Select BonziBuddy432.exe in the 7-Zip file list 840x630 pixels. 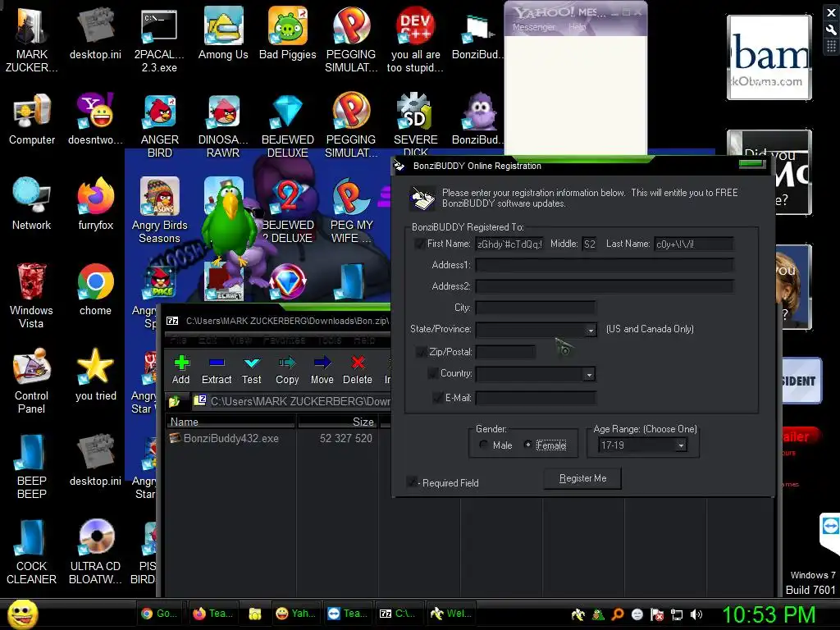pos(231,438)
